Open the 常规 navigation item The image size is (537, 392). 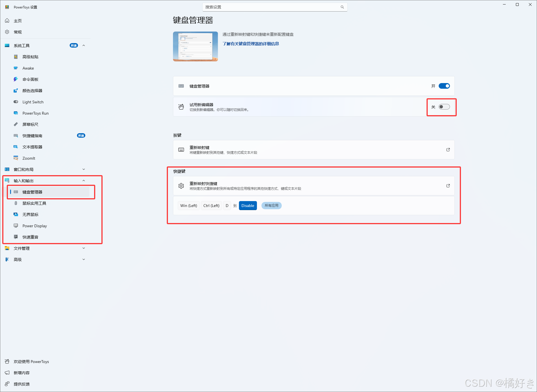coord(45,32)
